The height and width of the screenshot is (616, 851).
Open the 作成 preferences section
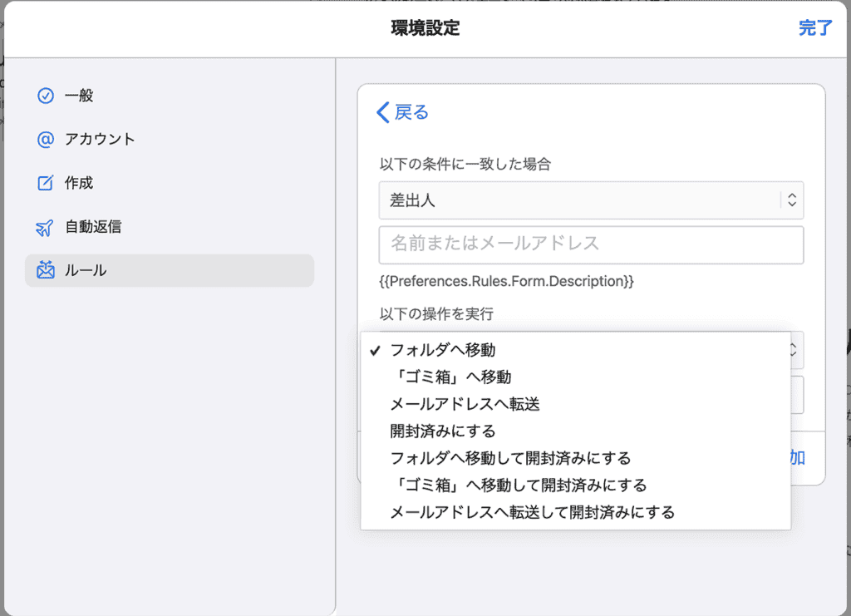(x=170, y=183)
